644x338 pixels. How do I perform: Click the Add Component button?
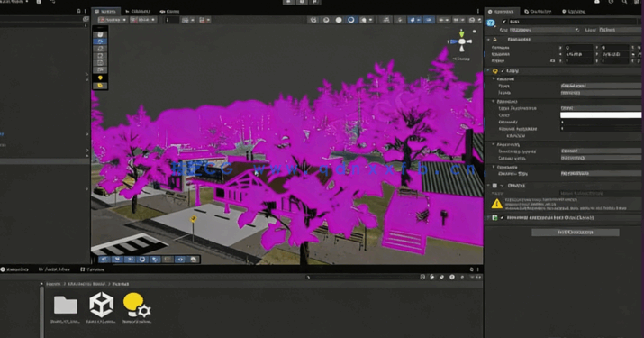pos(575,233)
